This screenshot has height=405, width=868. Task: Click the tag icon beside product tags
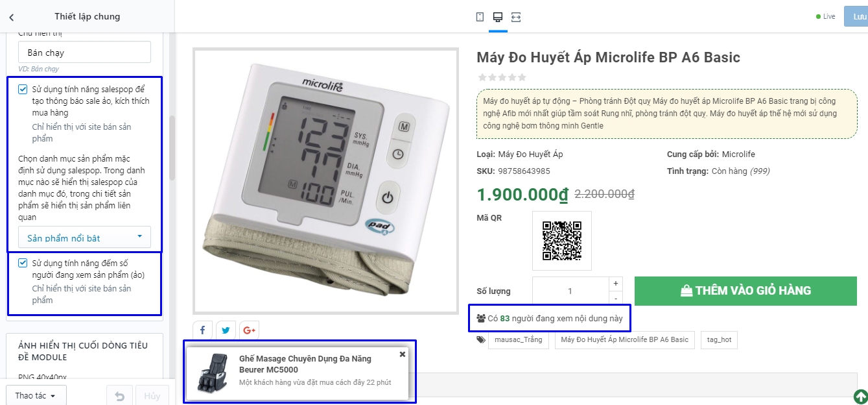480,339
